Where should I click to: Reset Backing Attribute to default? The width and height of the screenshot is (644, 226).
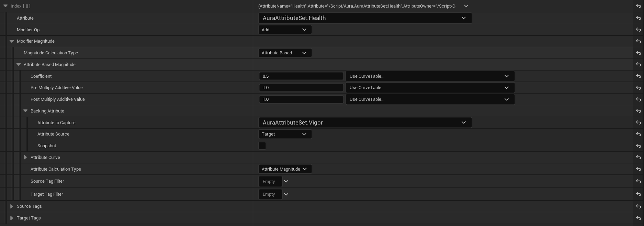(x=639, y=111)
